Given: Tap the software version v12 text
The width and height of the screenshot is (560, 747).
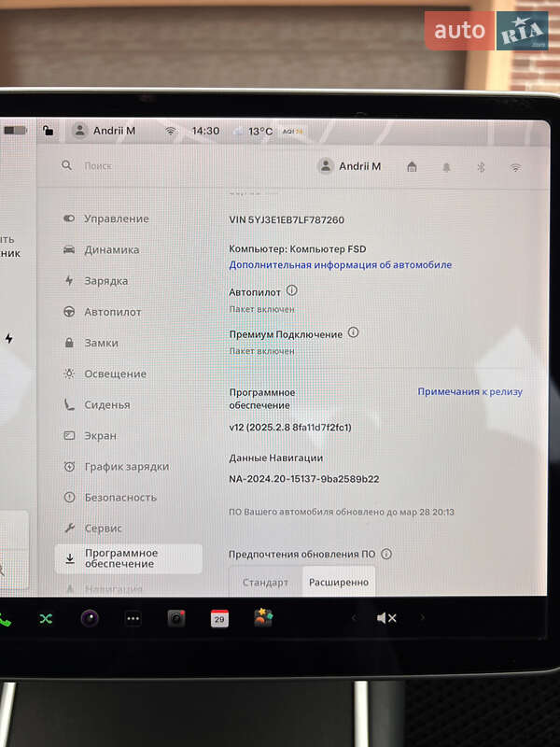Looking at the screenshot, I should click(x=290, y=427).
